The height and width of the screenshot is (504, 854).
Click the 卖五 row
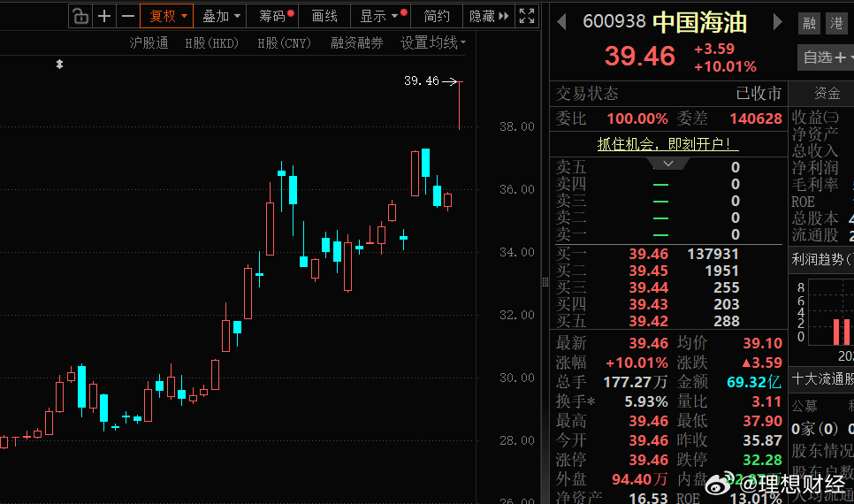(x=669, y=167)
